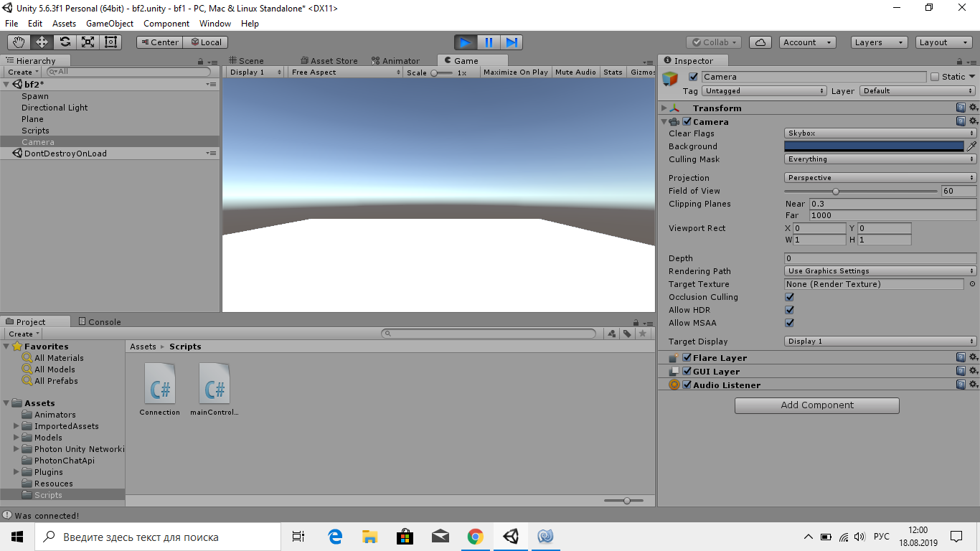Image resolution: width=980 pixels, height=551 pixels.
Task: Toggle Occlusion Culling checkbox
Action: (789, 297)
